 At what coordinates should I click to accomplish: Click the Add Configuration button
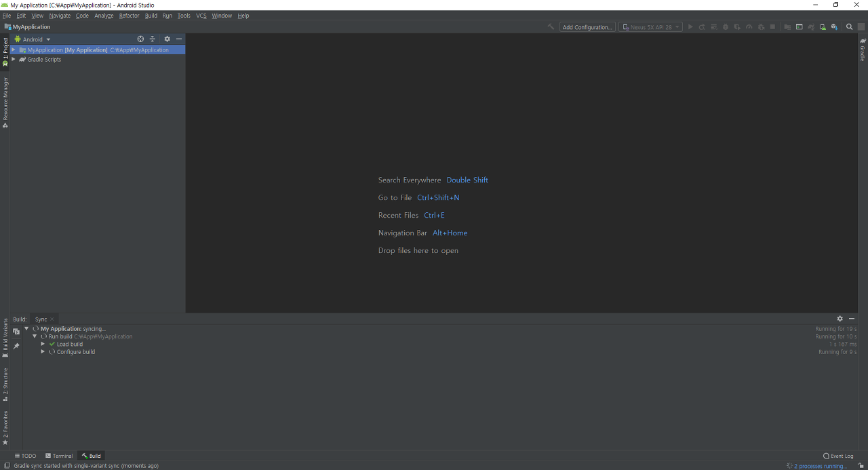587,27
